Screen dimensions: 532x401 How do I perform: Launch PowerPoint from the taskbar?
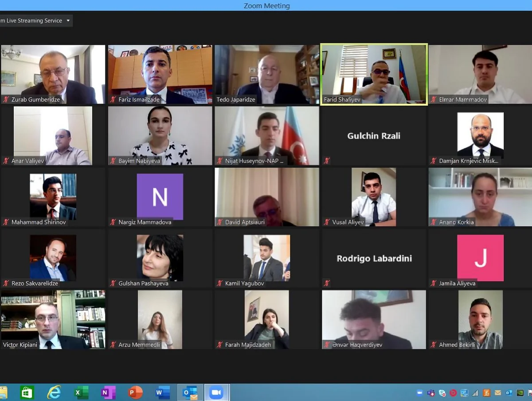(135, 393)
